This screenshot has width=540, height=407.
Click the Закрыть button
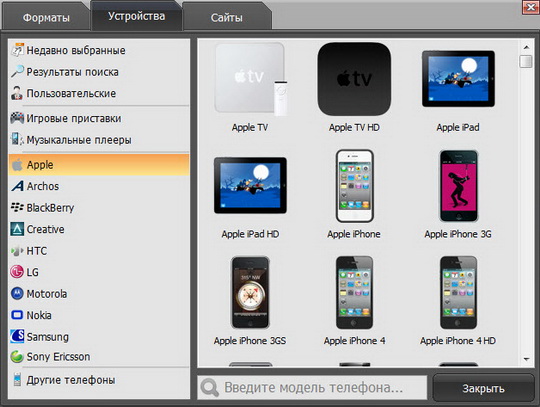coord(483,388)
